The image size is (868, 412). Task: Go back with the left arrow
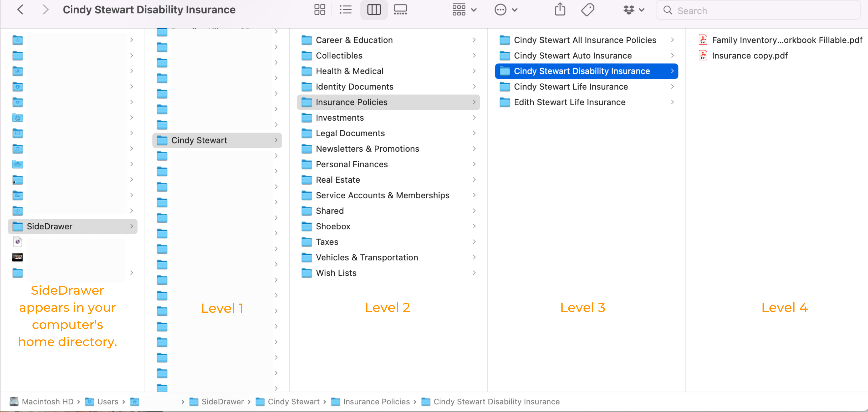pos(20,10)
